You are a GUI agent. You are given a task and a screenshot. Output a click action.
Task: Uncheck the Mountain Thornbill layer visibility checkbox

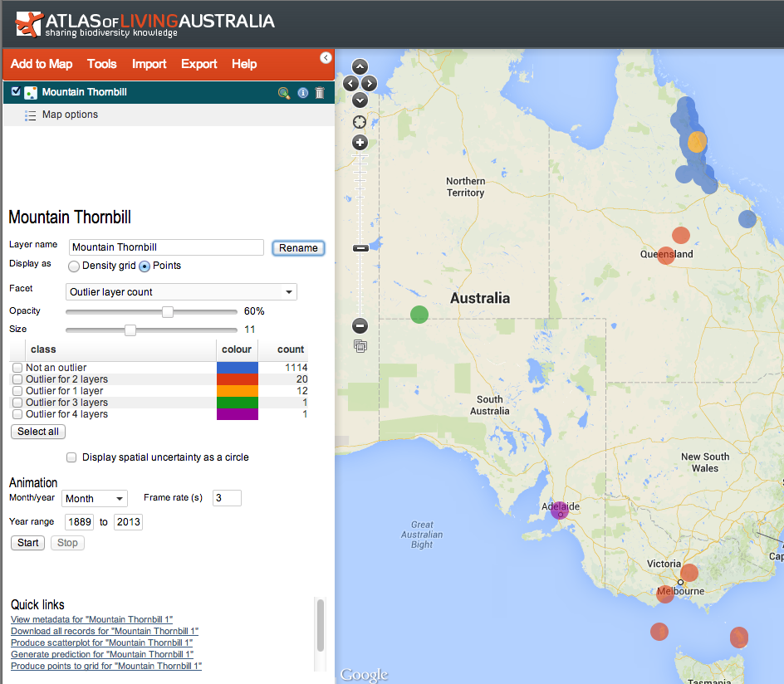click(15, 92)
